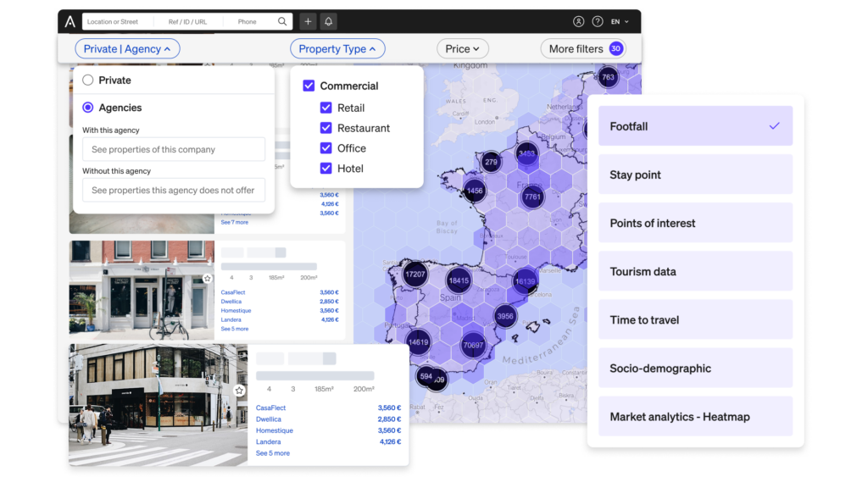Click the help question mark icon
This screenshot has width=868, height=488.
[x=598, y=21]
